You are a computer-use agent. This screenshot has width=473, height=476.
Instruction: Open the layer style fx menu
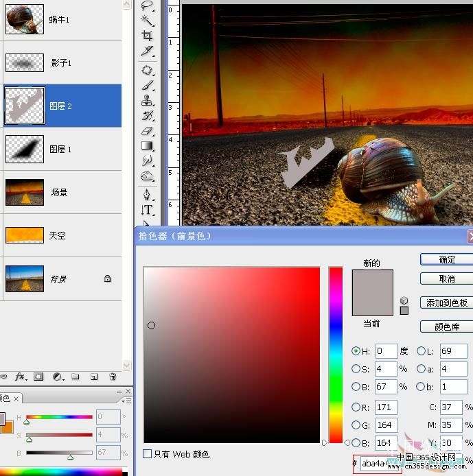pos(21,377)
